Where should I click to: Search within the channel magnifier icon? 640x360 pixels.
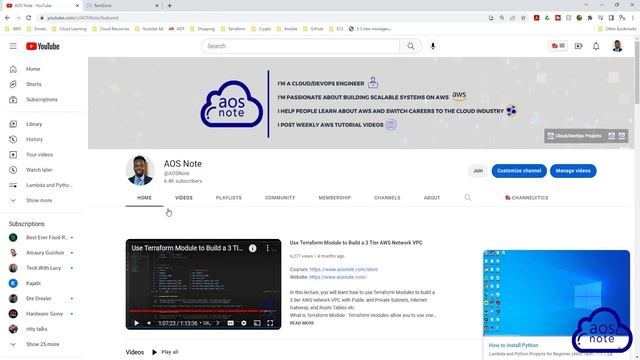pyautogui.click(x=468, y=198)
